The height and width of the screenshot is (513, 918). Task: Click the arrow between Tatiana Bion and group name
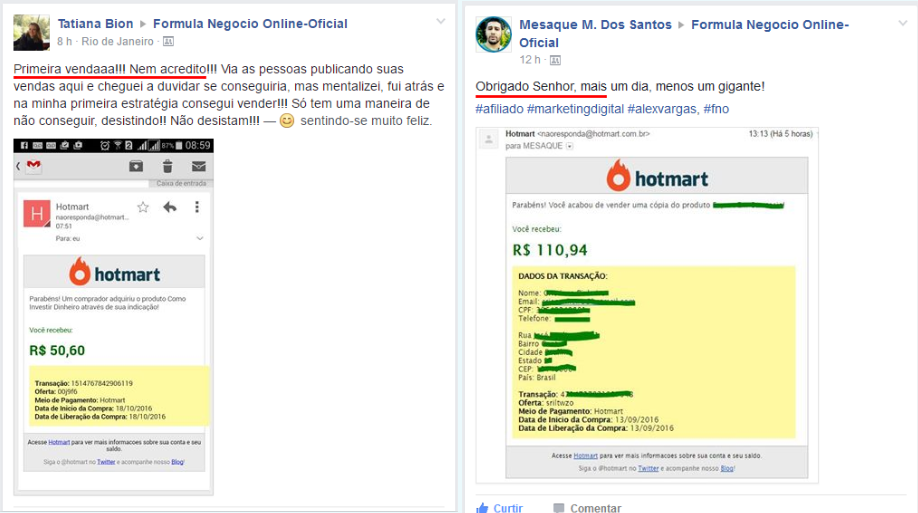click(143, 24)
